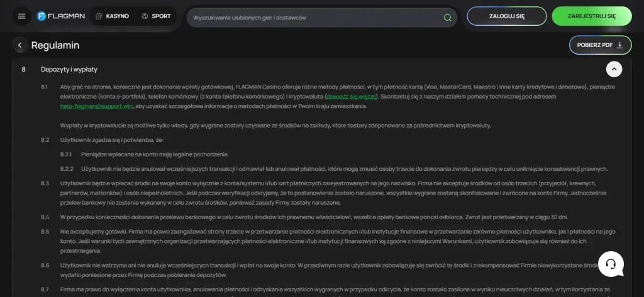This screenshot has height=297, width=644.
Task: Open the KASYNO section
Action: (x=112, y=16)
